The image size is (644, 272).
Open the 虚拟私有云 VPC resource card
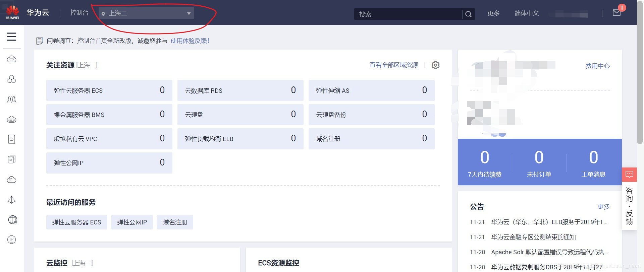click(109, 139)
